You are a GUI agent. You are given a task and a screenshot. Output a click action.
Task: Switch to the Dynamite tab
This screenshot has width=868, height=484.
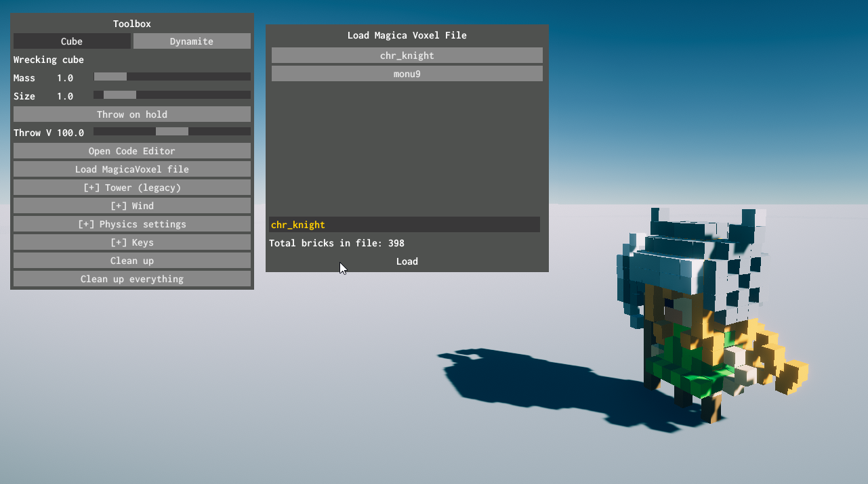pyautogui.click(x=192, y=41)
